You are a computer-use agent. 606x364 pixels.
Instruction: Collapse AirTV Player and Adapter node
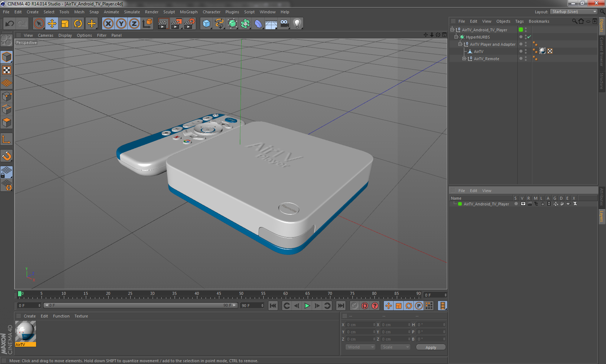click(x=460, y=44)
